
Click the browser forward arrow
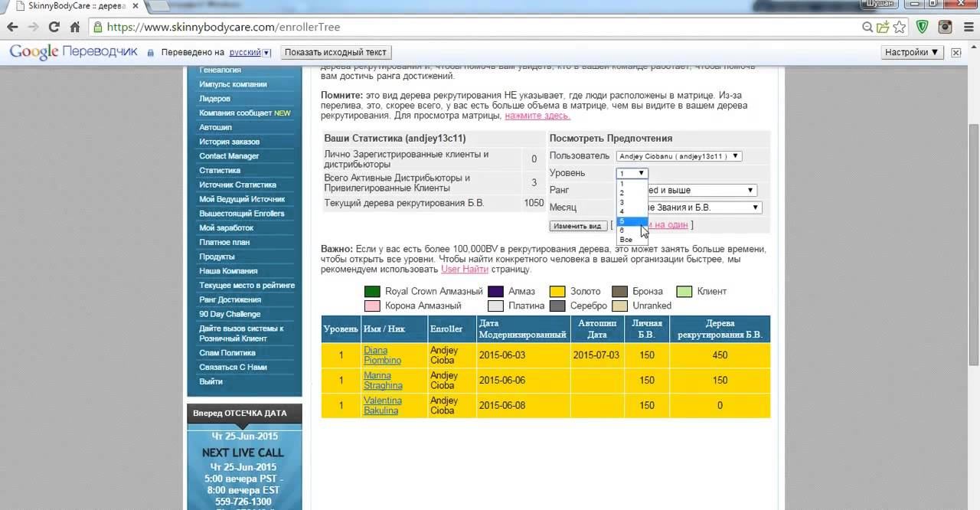(x=33, y=27)
